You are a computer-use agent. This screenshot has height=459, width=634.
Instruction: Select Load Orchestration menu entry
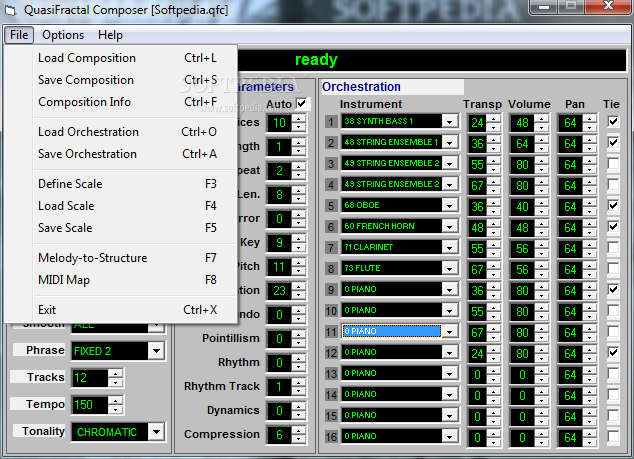click(127, 132)
